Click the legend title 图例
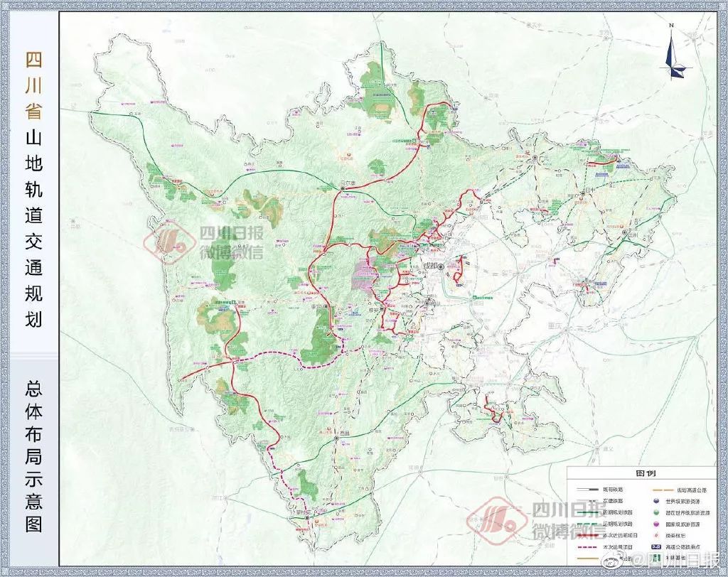Viewport: 728px width, 577px height. 646,473
